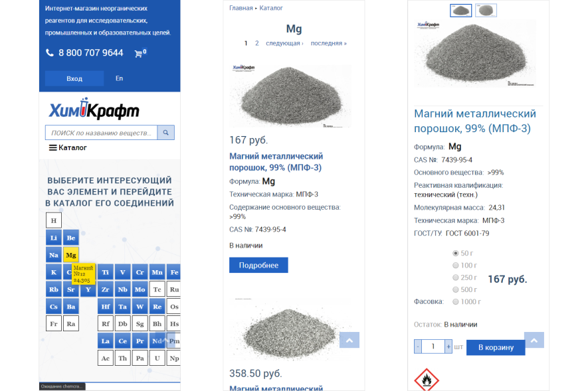Image resolution: width=588 pixels, height=391 pixels.
Task: Select element Th in periodic table
Action: [123, 358]
